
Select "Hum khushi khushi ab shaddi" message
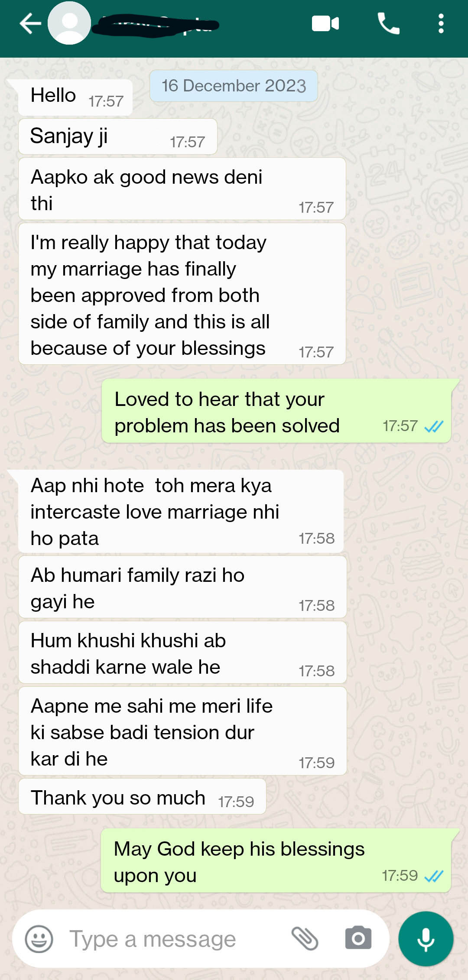click(x=182, y=652)
